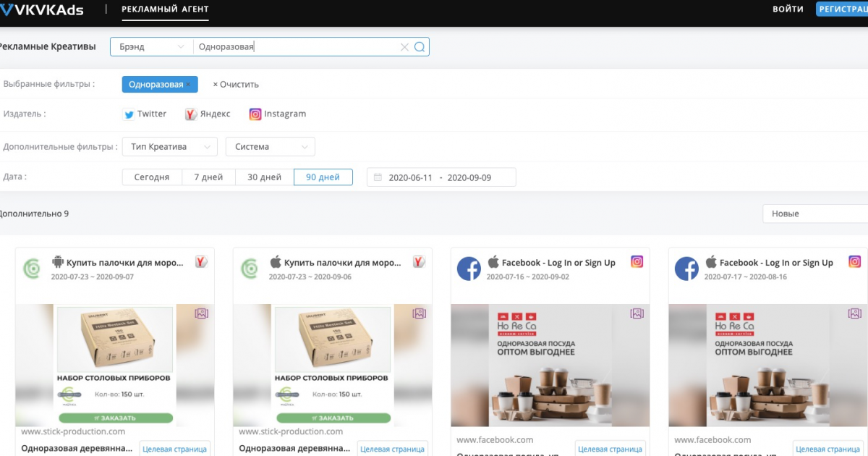Click www.stick-production.com on 2020-09-07 card
The width and height of the screenshot is (868, 456).
(x=73, y=431)
